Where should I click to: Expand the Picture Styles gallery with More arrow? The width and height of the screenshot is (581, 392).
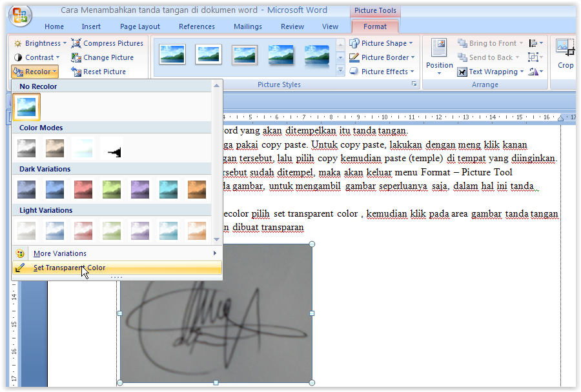pos(340,70)
